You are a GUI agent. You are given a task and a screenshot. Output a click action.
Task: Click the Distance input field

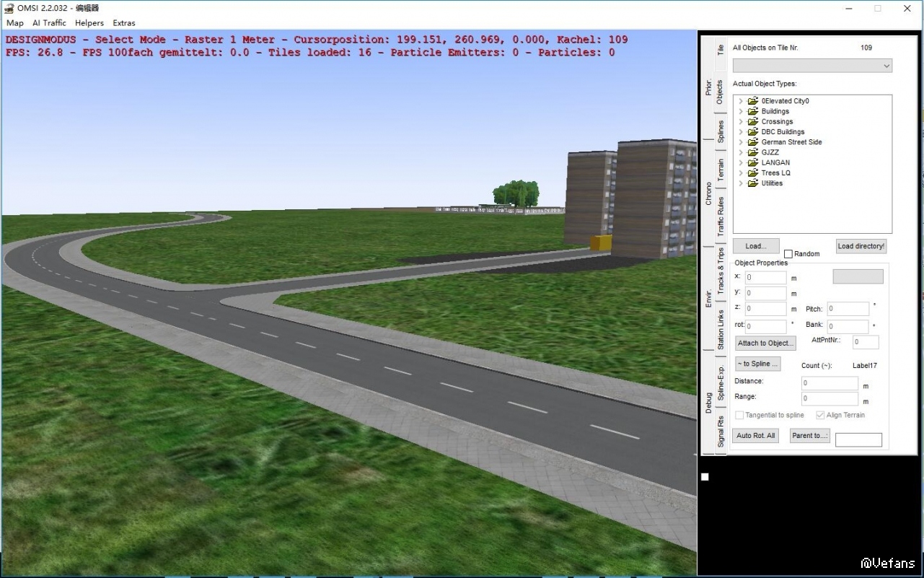click(830, 384)
